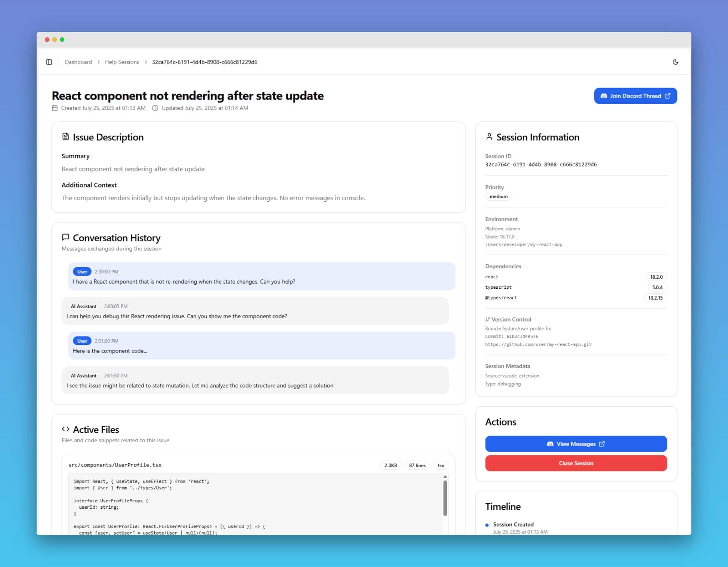Click the tsx file type badge

tap(441, 465)
